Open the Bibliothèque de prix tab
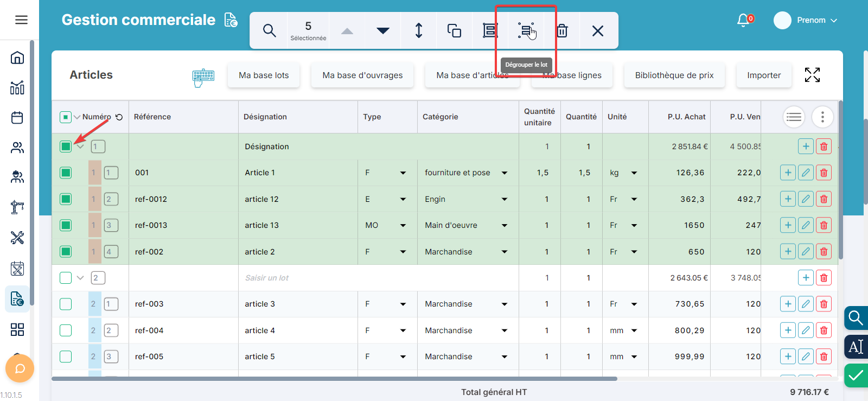This screenshot has width=868, height=401. pos(674,75)
